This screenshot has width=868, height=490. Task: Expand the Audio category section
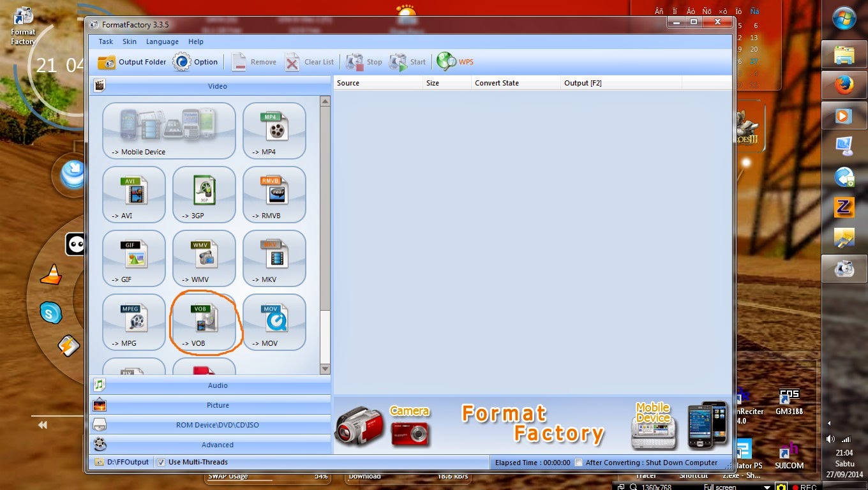click(x=211, y=385)
